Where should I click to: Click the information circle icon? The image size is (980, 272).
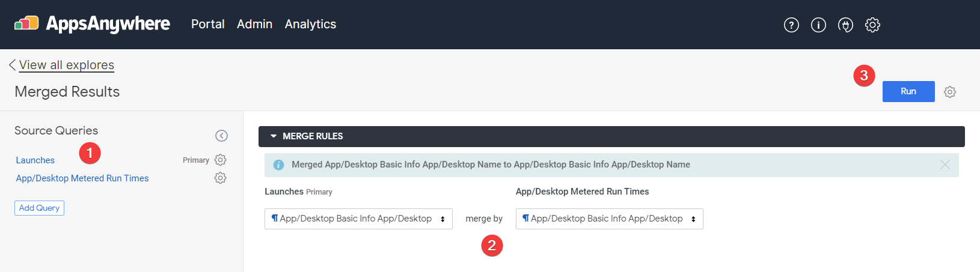coord(818,25)
